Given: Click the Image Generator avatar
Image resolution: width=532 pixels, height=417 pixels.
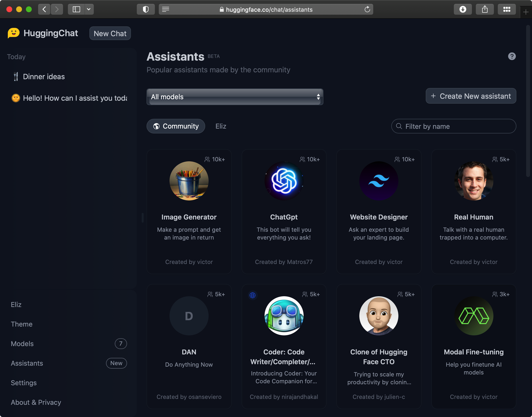Looking at the screenshot, I should click(x=189, y=181).
